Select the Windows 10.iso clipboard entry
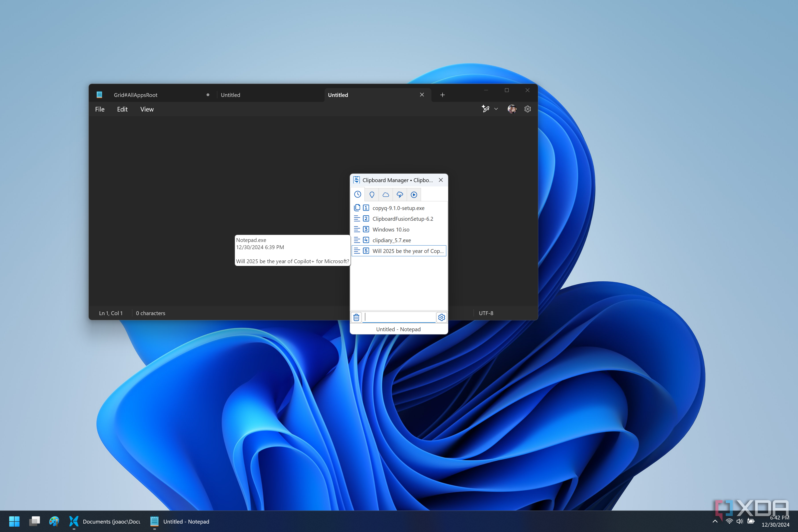The image size is (798, 532). (391, 229)
